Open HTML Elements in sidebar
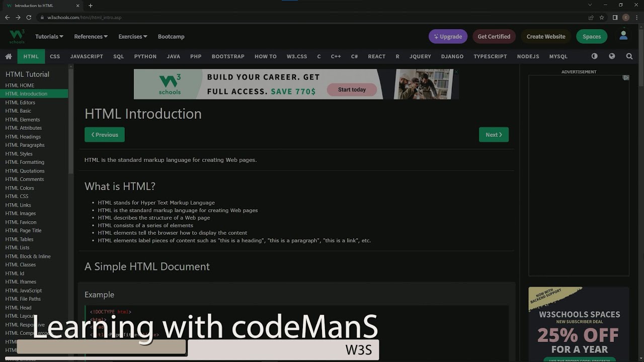This screenshot has height=362, width=644. click(23, 120)
